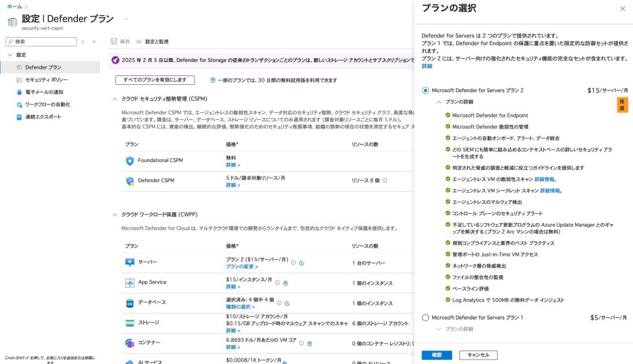Click the ワークフローの自動化 gear icon

click(19, 104)
